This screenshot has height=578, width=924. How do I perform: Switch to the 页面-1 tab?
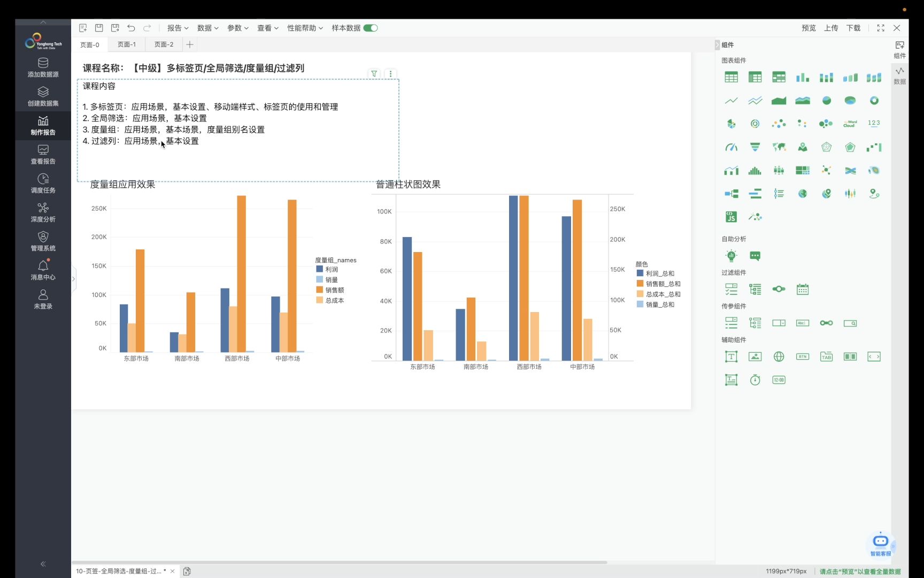127,44
